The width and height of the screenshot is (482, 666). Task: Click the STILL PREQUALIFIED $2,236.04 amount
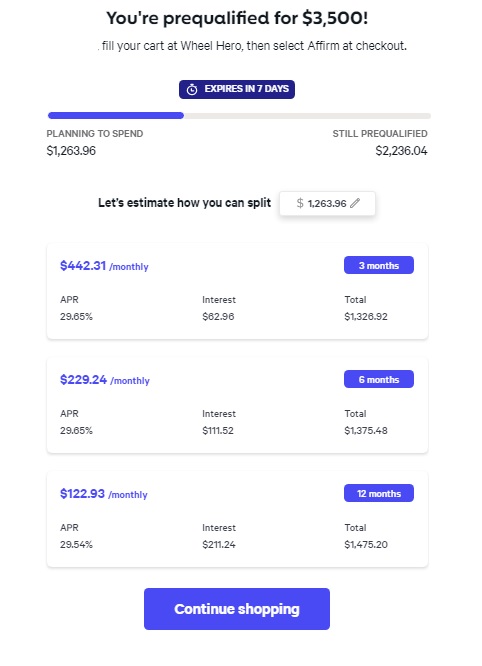pyautogui.click(x=401, y=151)
